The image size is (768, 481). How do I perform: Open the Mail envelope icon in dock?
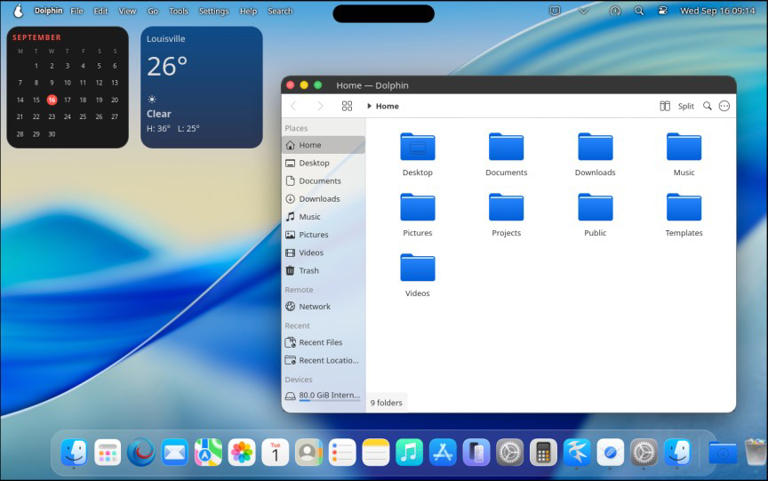tap(175, 452)
